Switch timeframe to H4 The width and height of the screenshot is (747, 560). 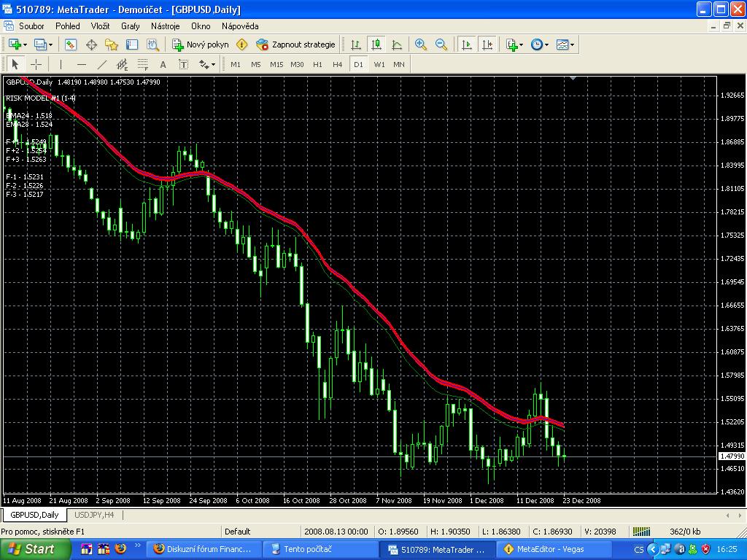[338, 64]
